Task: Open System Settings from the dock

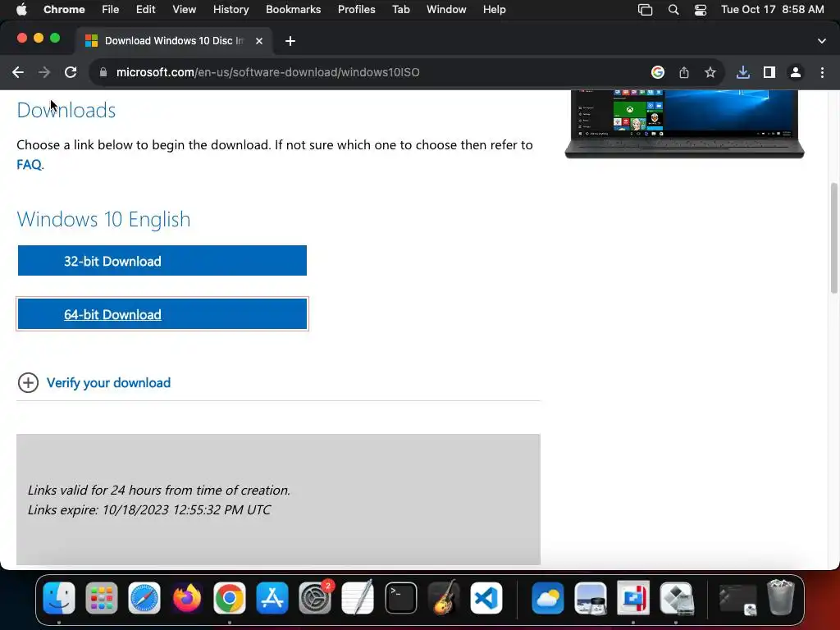Action: coord(315,598)
